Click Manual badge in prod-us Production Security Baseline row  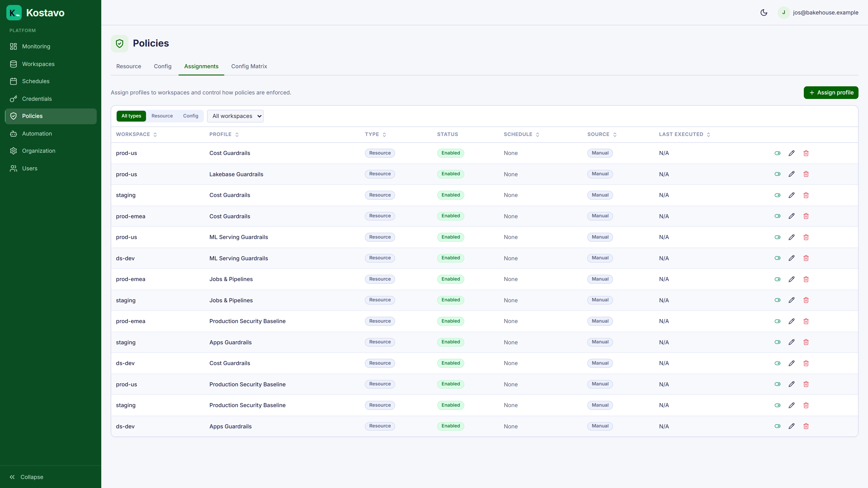[600, 384]
